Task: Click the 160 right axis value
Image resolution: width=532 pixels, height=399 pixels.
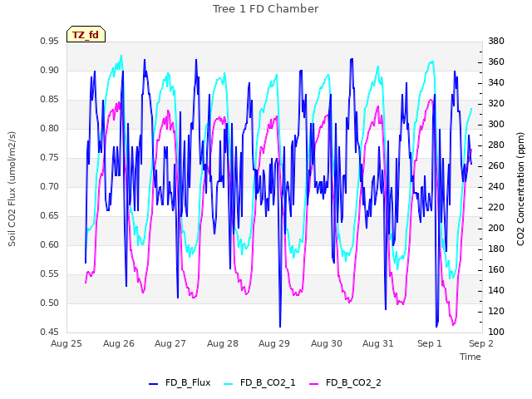Action: pos(496,269)
